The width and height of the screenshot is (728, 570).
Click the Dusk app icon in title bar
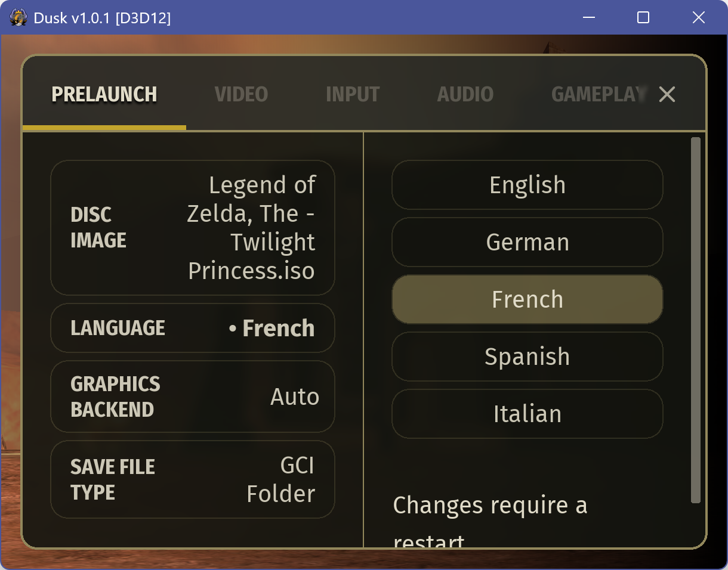18,18
